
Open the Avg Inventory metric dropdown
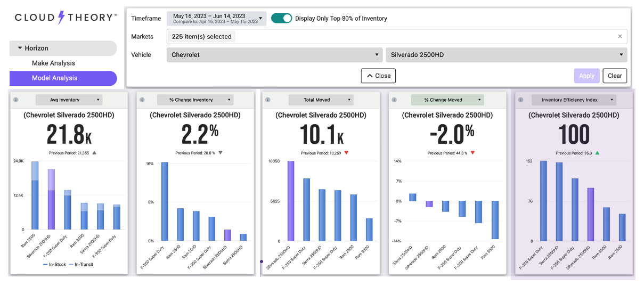[69, 100]
